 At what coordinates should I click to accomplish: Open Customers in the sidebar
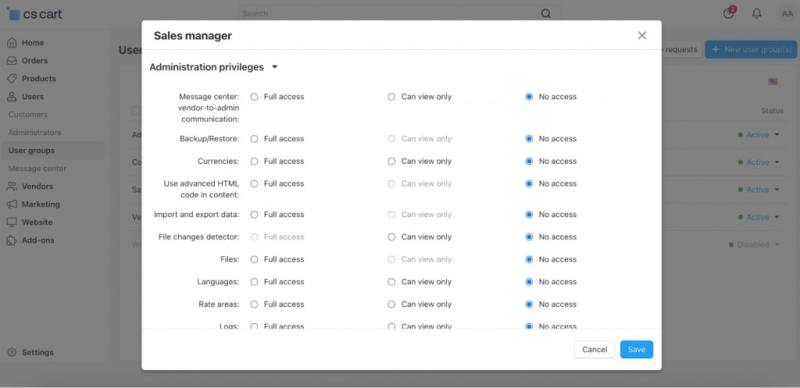click(x=28, y=115)
